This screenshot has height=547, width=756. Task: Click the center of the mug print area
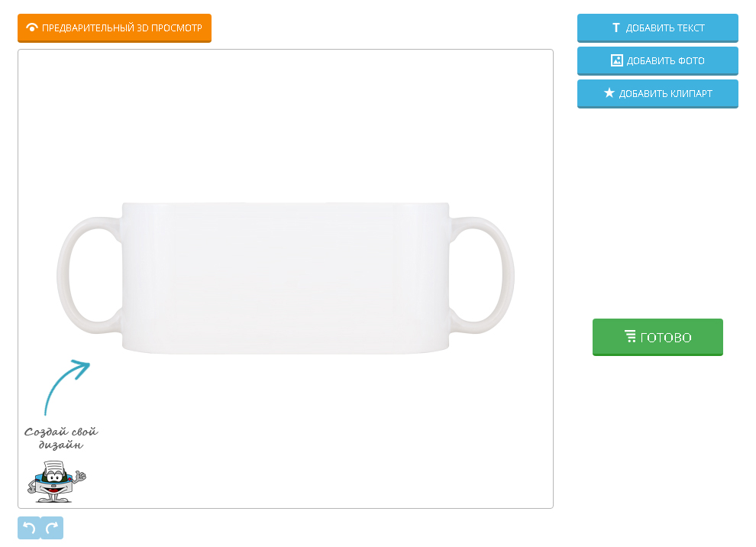click(x=285, y=278)
